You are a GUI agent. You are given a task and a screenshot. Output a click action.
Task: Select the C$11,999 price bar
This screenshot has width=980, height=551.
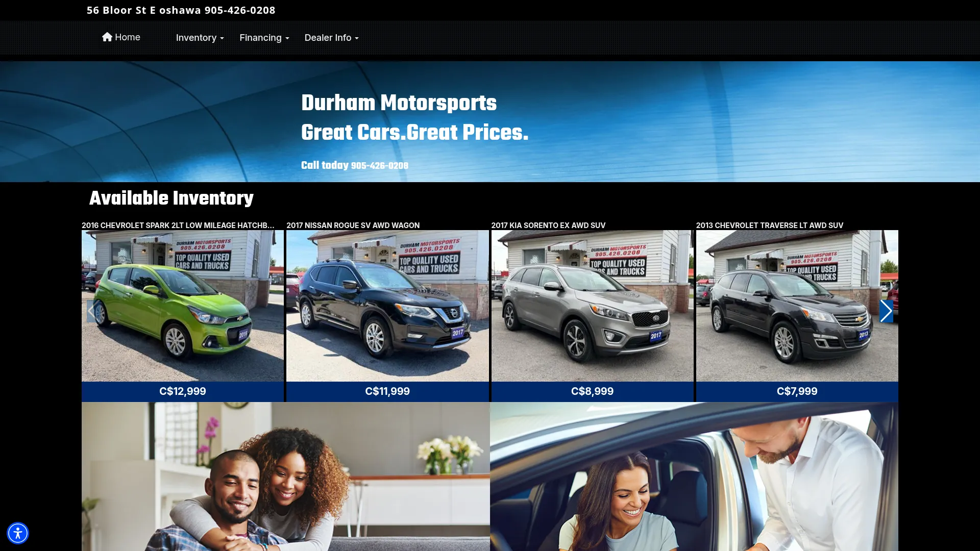387,391
